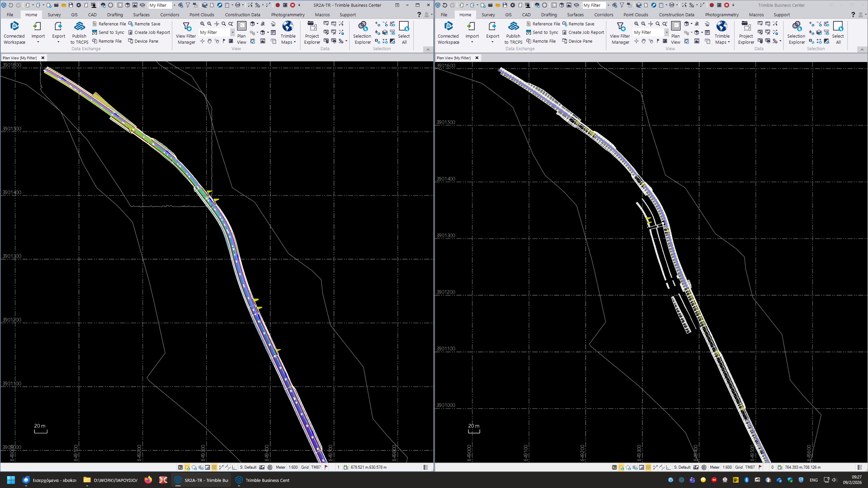The height and width of the screenshot is (488, 868).
Task: Open Firefox from the Windows taskbar
Action: click(148, 480)
